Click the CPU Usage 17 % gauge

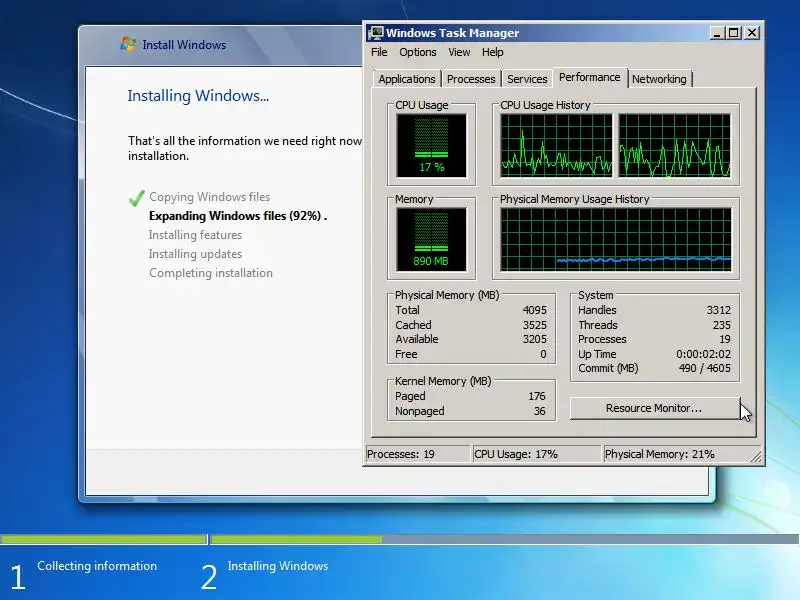pos(431,146)
